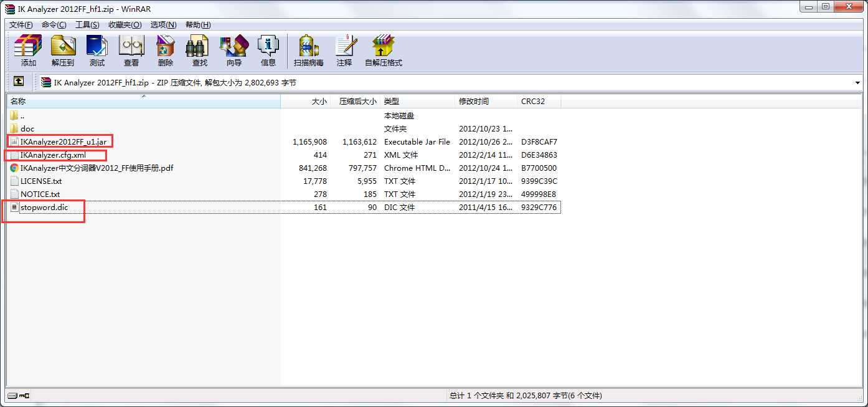Click the 扫描病毒 (Virus scan) icon
Viewport: 868px width, 407px height.
tap(309, 46)
